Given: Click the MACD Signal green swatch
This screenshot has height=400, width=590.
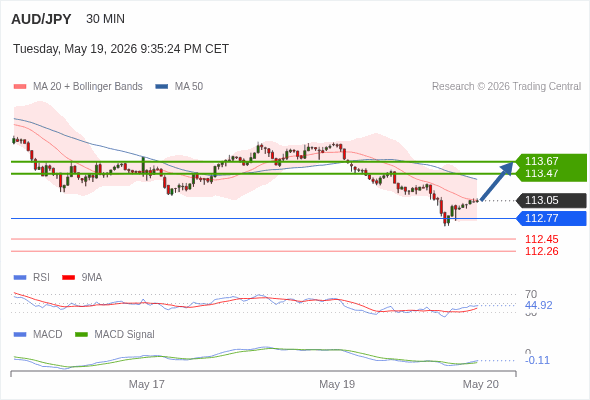Looking at the screenshot, I should pos(81,335).
